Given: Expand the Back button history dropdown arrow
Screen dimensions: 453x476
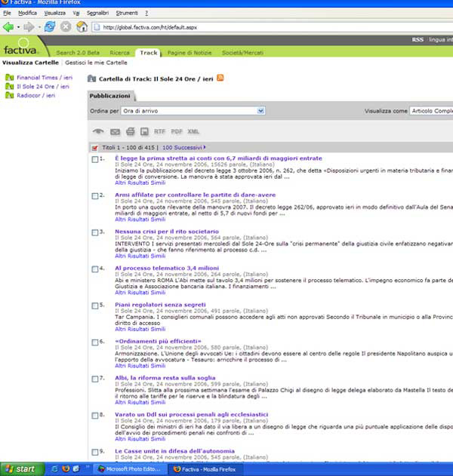Looking at the screenshot, I should click(x=19, y=26).
